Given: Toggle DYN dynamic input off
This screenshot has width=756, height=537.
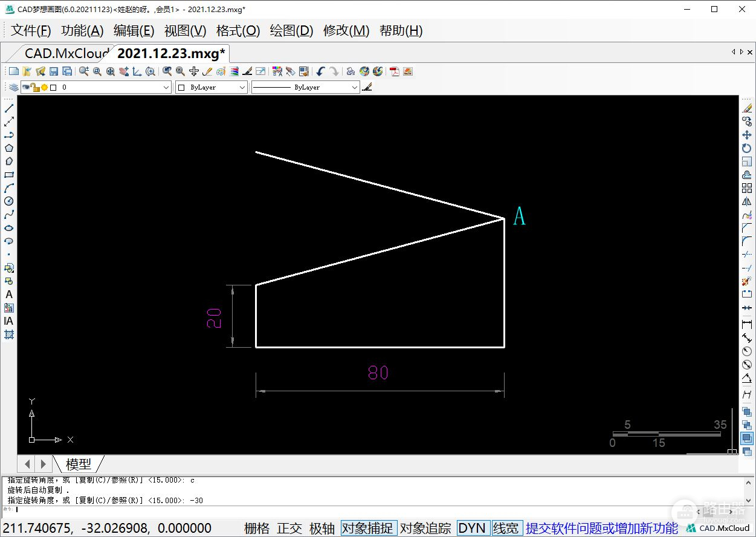Looking at the screenshot, I should (472, 528).
